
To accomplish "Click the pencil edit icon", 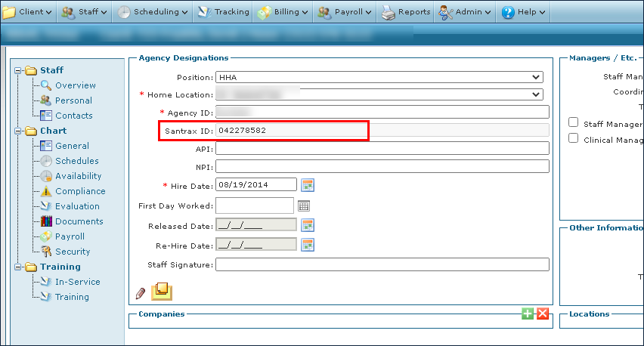I will click(x=140, y=293).
